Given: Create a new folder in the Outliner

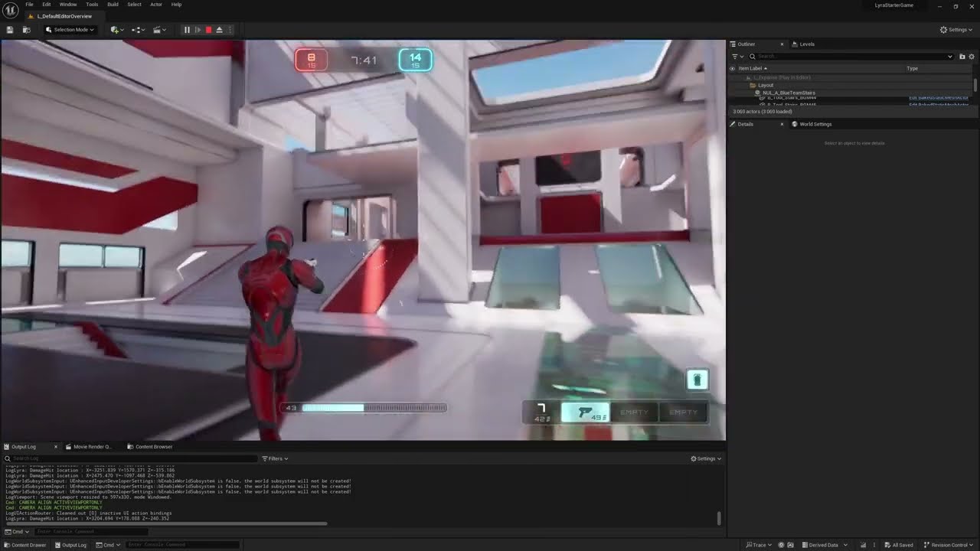Looking at the screenshot, I should coord(962,57).
